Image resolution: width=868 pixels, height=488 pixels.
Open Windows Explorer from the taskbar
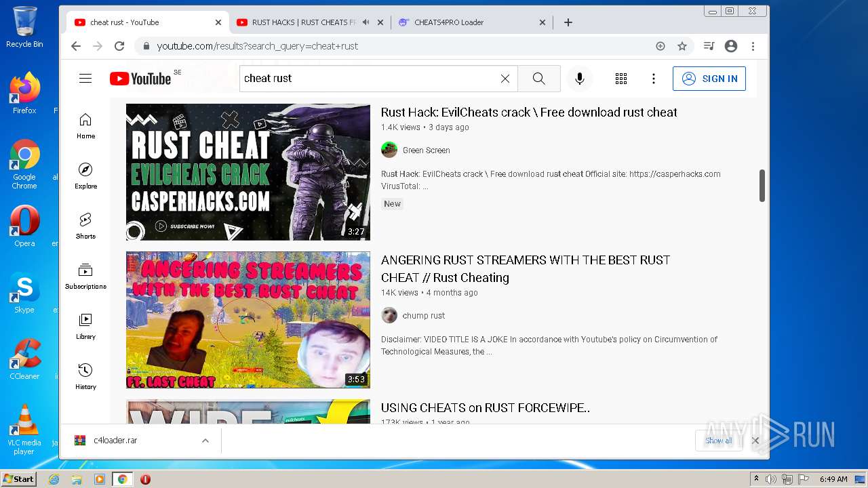coord(77,479)
